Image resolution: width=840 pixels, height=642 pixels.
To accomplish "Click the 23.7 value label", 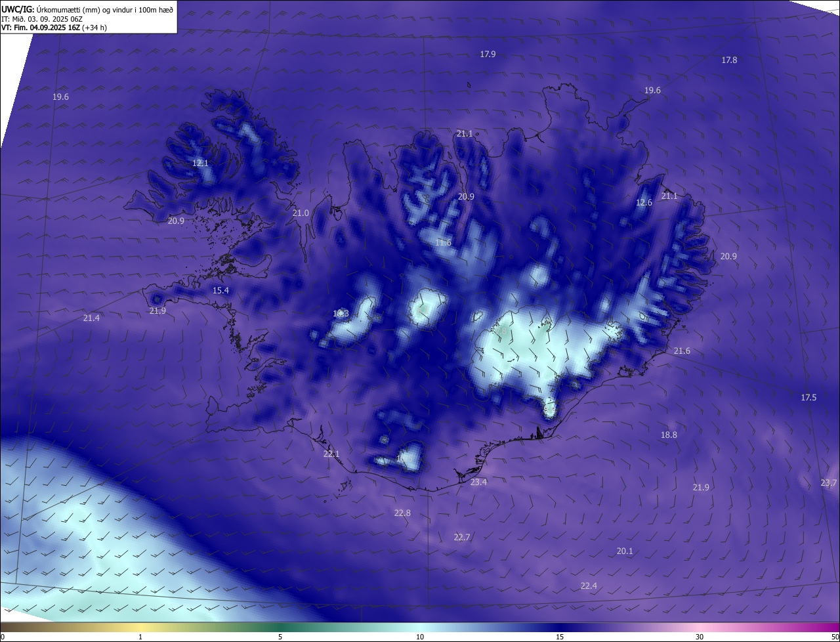I will tap(828, 482).
